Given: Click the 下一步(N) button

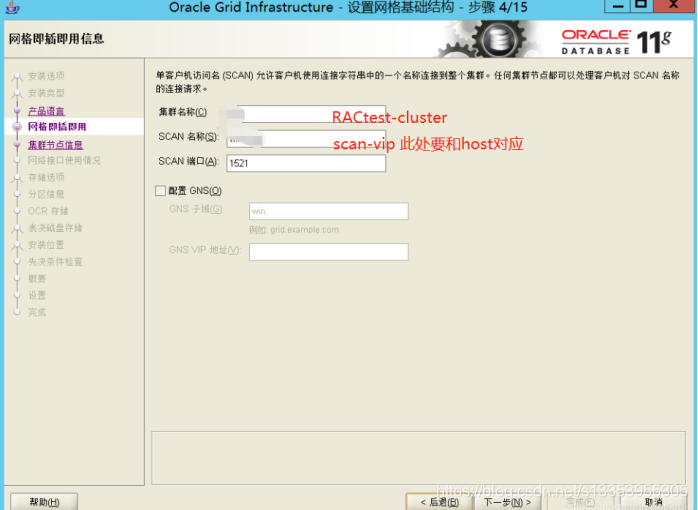Looking at the screenshot, I should pos(507,502).
